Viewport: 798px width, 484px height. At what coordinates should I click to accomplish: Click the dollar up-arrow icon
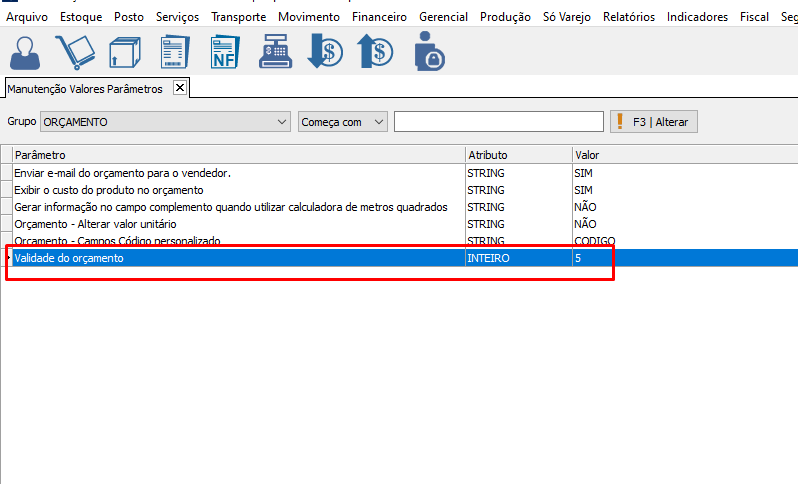tap(376, 51)
